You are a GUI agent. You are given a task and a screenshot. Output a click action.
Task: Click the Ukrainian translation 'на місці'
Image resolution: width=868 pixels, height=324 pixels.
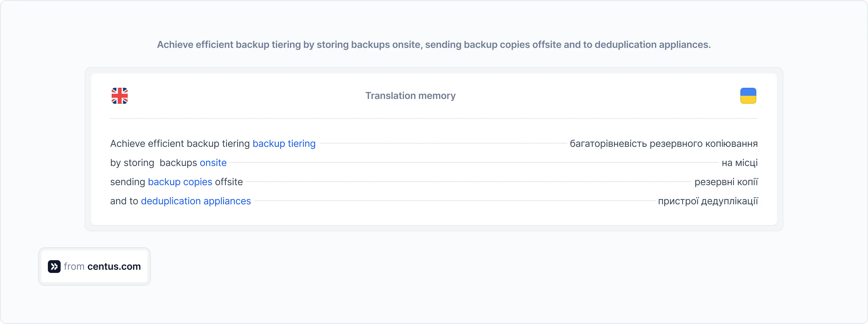[x=740, y=163]
